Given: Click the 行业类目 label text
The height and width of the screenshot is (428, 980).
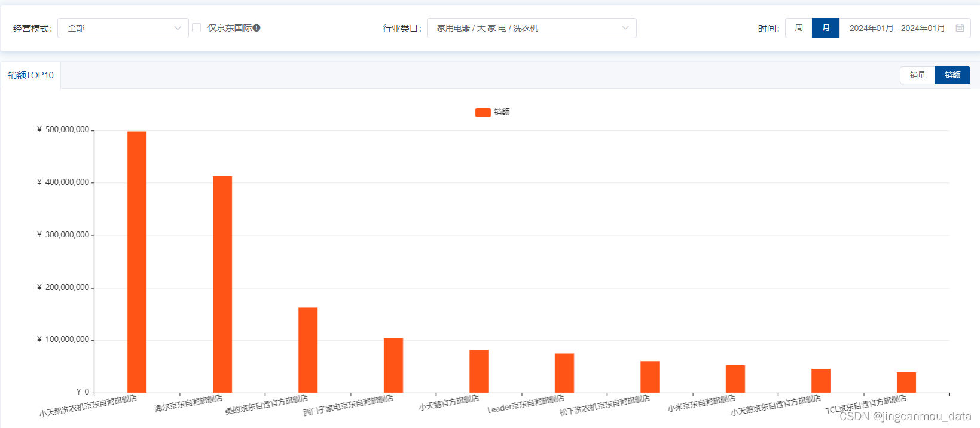Looking at the screenshot, I should (402, 29).
